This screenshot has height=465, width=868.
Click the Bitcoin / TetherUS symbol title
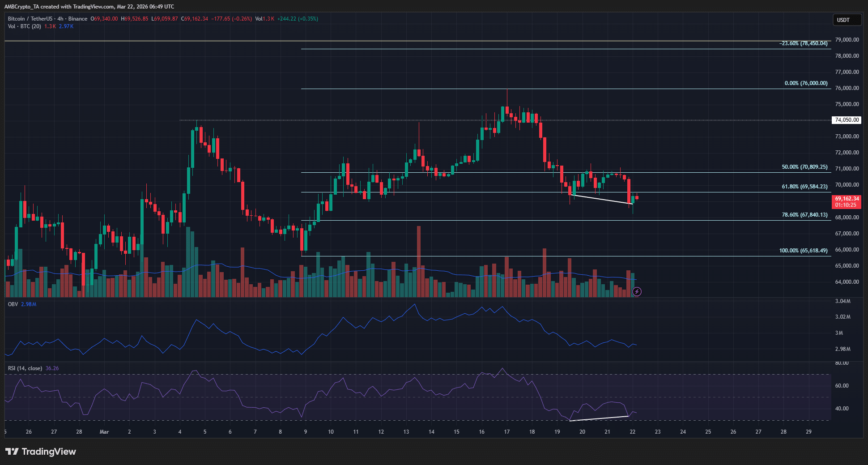(x=30, y=19)
